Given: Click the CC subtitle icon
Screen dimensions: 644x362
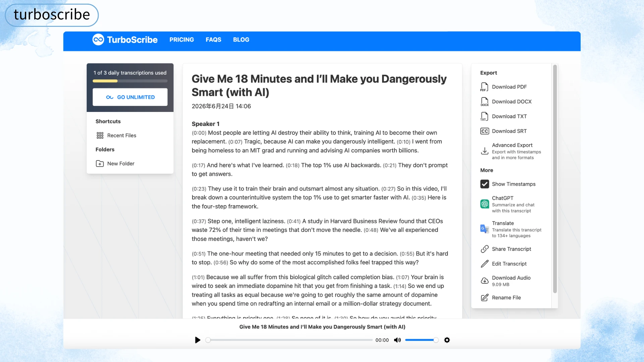Looking at the screenshot, I should [x=484, y=131].
